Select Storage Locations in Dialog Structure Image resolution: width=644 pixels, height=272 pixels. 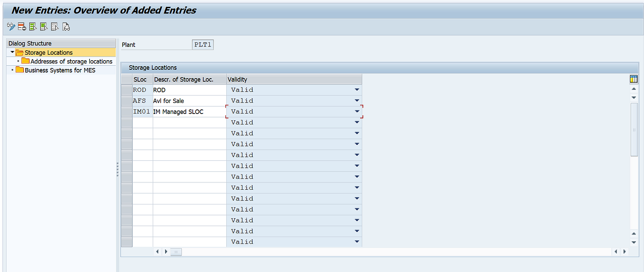click(49, 52)
